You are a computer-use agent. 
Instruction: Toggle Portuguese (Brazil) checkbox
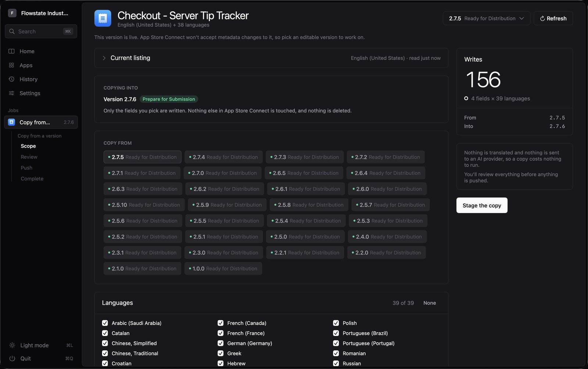tap(336, 333)
